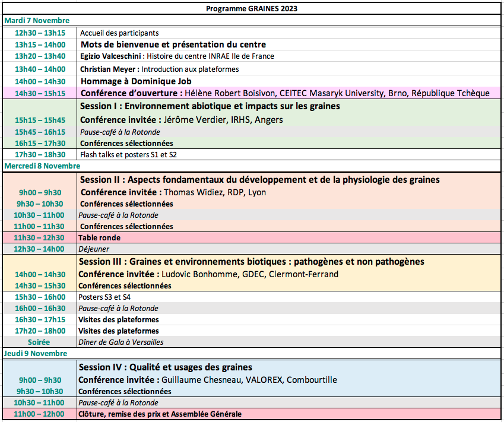
Task: Select the '10h30 – 11h00' time on Jeudi
Action: click(x=39, y=403)
